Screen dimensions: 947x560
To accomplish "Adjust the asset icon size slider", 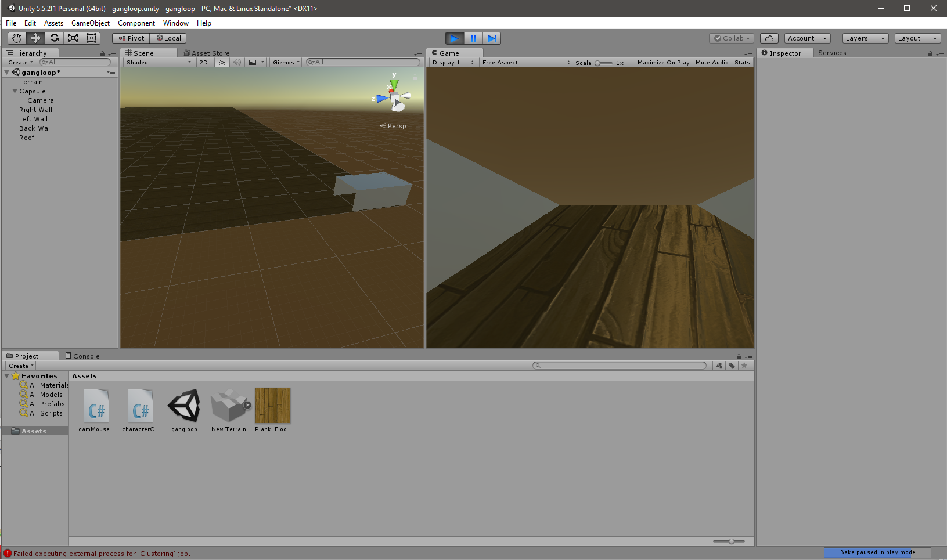I will (729, 541).
